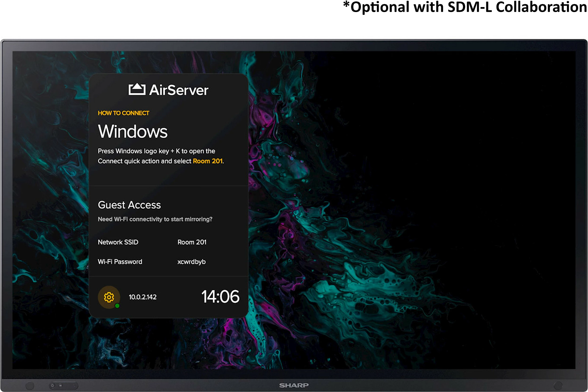Select the Wi-Fi password xcwrdbyb

[x=192, y=262]
